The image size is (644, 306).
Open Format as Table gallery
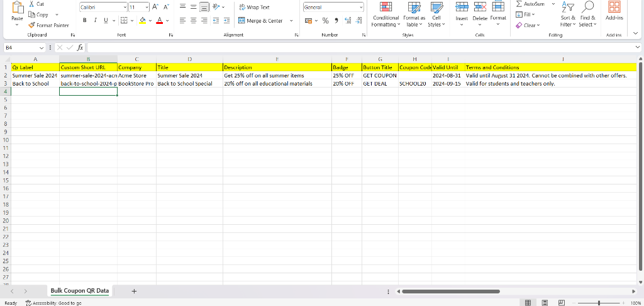(x=414, y=14)
